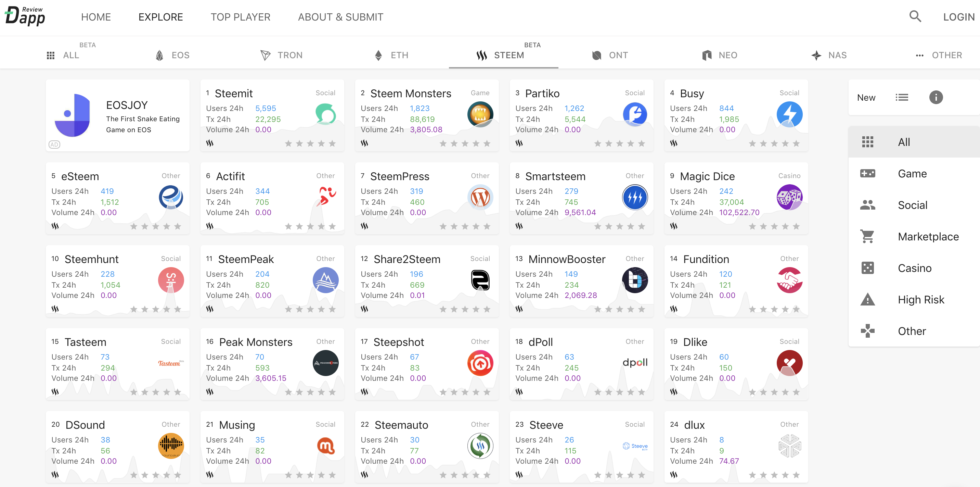Open the Tasteem title link
The image size is (980, 487).
click(85, 342)
